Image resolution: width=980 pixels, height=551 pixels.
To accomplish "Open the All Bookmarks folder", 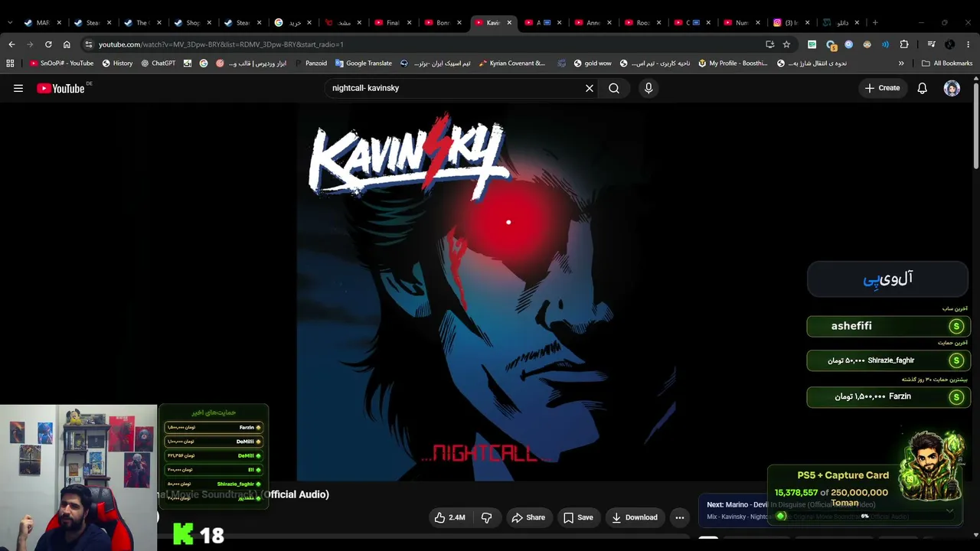I will click(947, 64).
